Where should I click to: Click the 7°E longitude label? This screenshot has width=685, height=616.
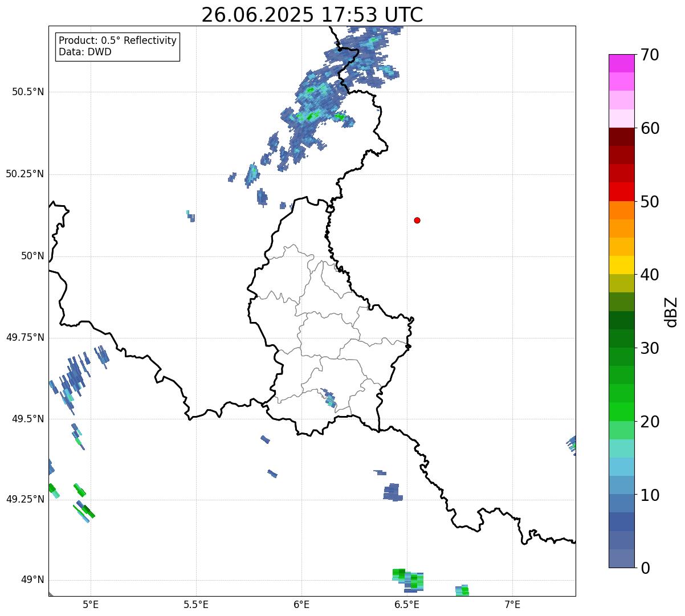click(x=512, y=604)
